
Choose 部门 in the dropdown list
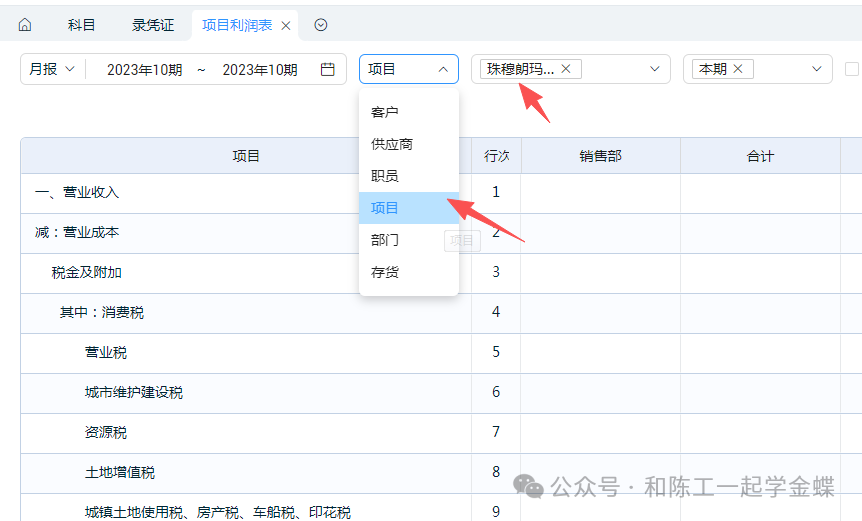[385, 240]
